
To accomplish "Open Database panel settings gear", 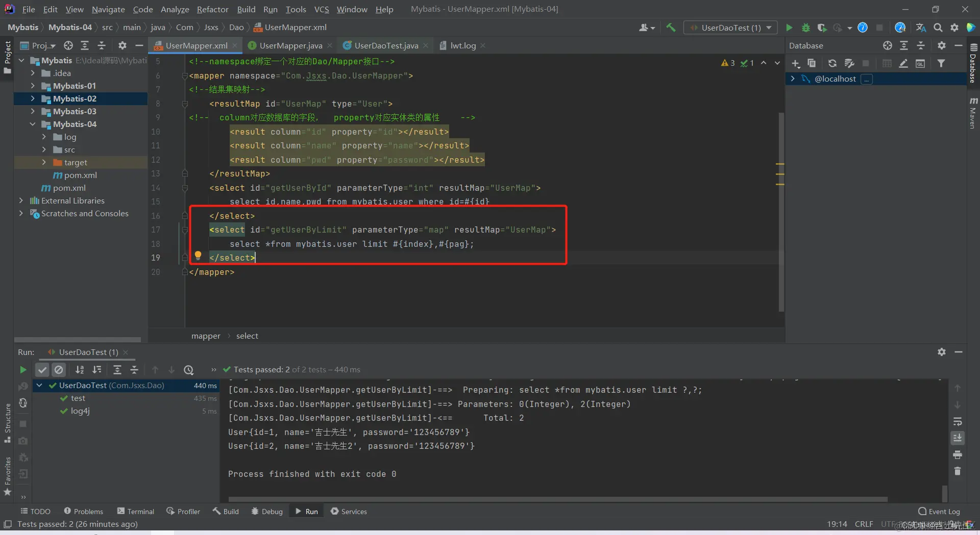I will 942,45.
